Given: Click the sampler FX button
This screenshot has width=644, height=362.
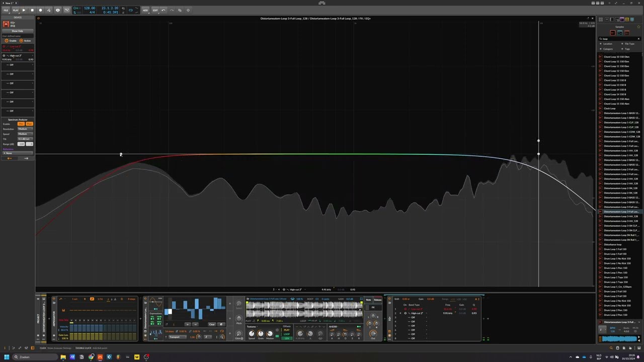Looking at the screenshot, I should click(x=373, y=308).
